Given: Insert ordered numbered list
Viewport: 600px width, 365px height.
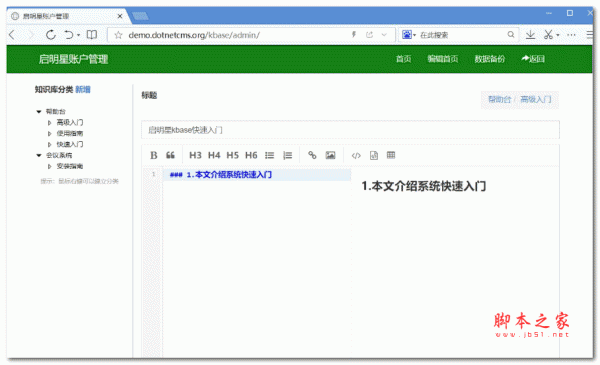Looking at the screenshot, I should 287,155.
